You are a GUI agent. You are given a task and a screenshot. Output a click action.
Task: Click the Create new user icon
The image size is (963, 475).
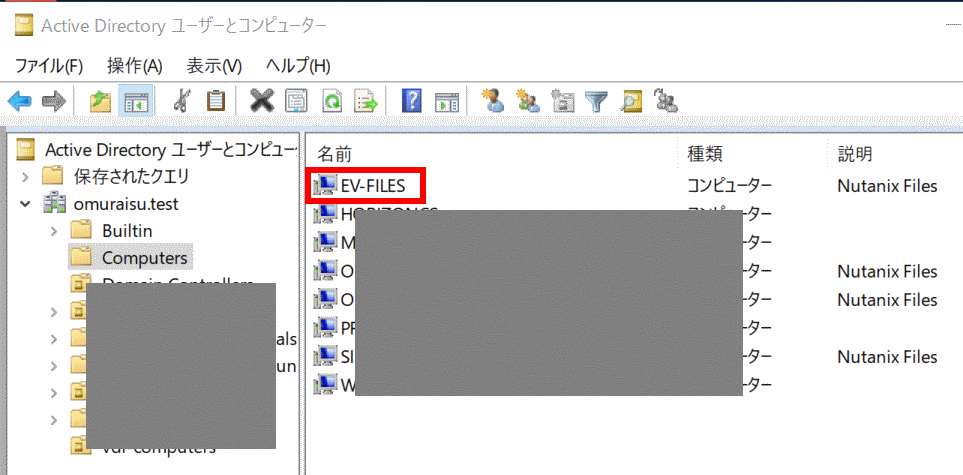[x=492, y=101]
